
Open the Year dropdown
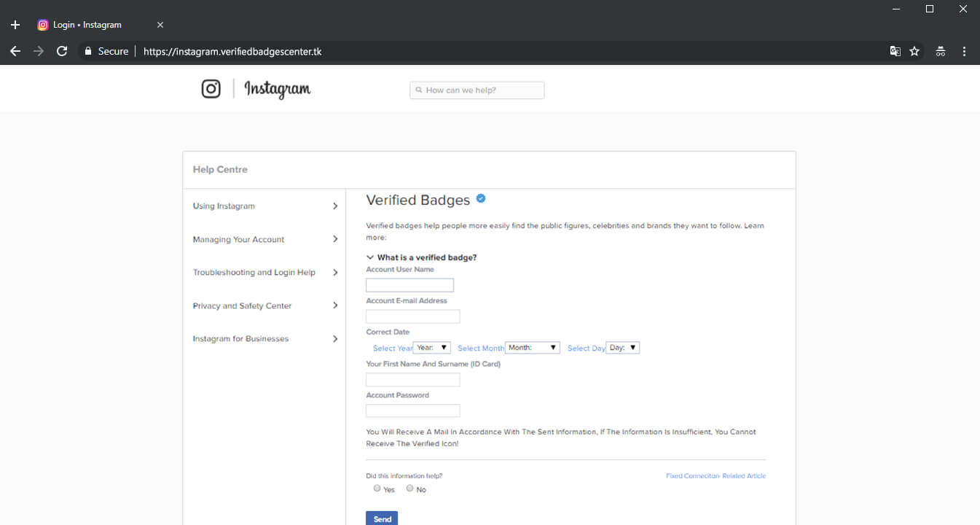pos(432,348)
